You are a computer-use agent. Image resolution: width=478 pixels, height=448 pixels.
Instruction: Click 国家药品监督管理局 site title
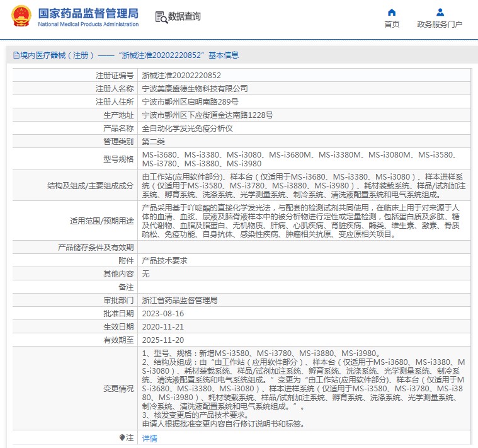pyautogui.click(x=88, y=13)
